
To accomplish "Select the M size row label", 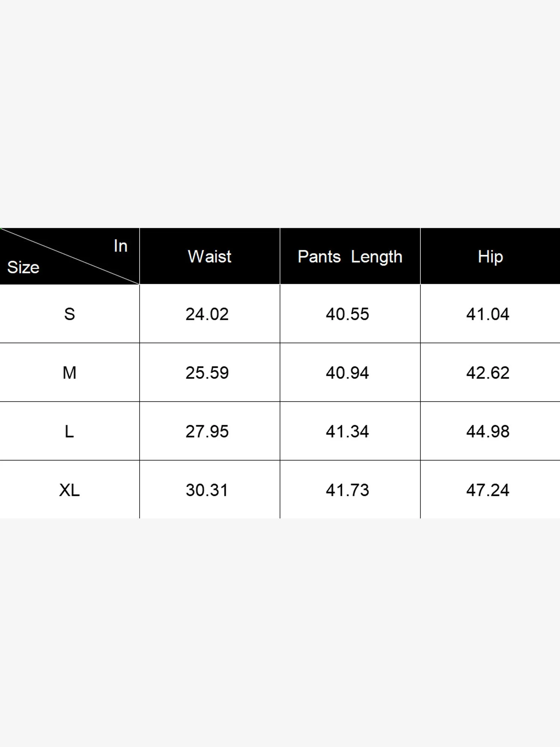I will (69, 373).
